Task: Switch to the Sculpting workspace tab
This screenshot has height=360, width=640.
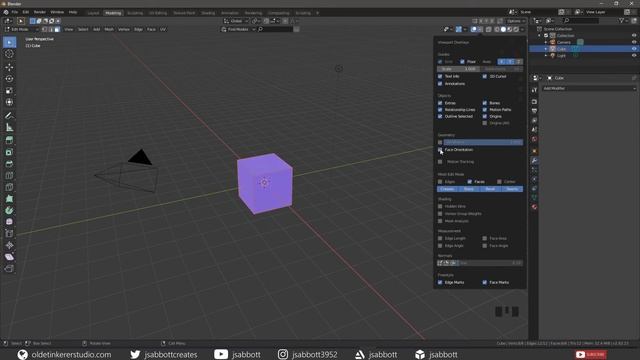Action: (135, 13)
